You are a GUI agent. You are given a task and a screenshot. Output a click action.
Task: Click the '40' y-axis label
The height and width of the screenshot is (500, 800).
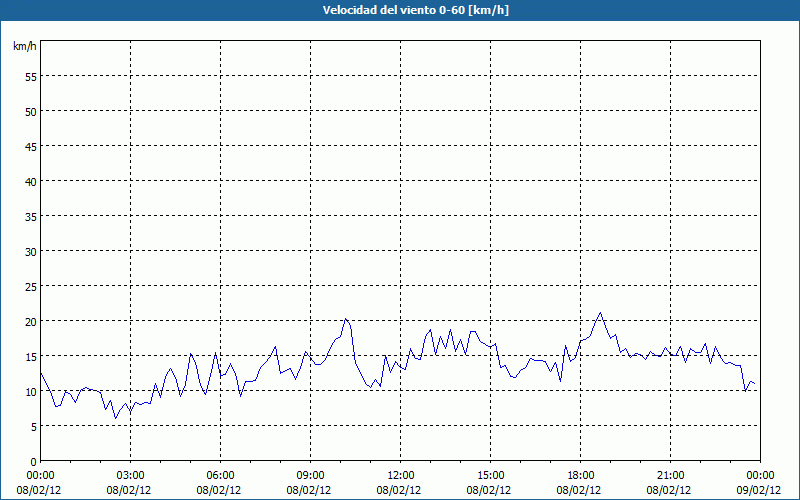(x=31, y=182)
